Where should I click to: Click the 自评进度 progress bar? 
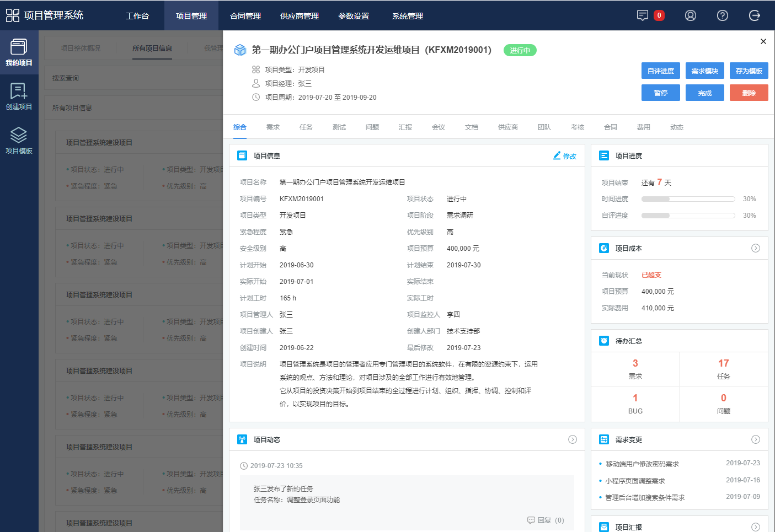pyautogui.click(x=688, y=216)
